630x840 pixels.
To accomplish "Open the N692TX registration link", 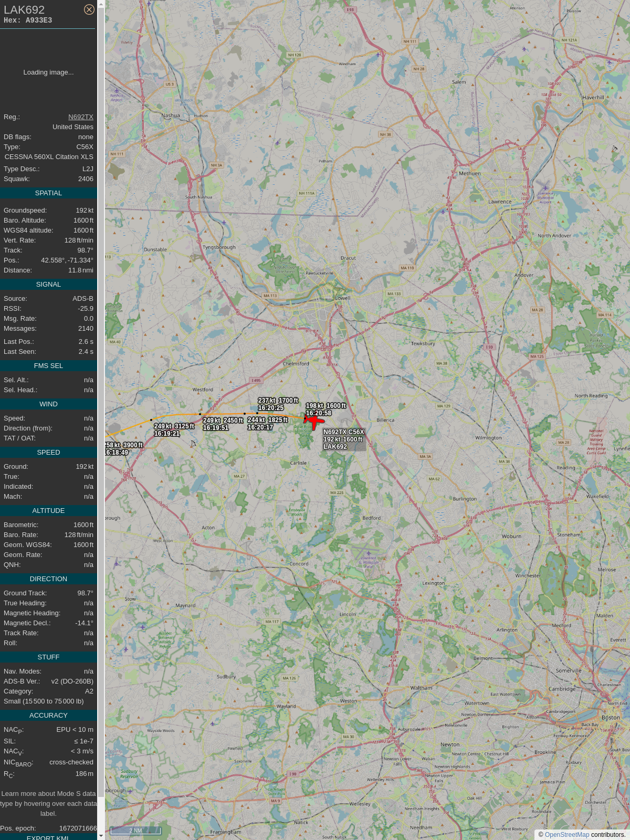I will coord(81,117).
